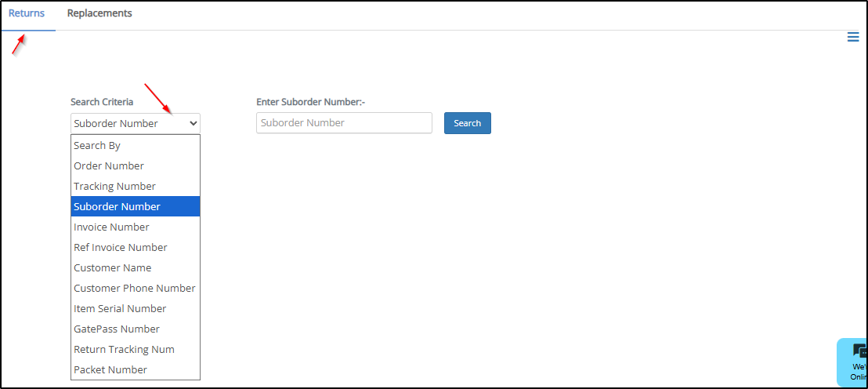Open the hamburger menu icon
Viewport: 868px width, 389px height.
[853, 37]
